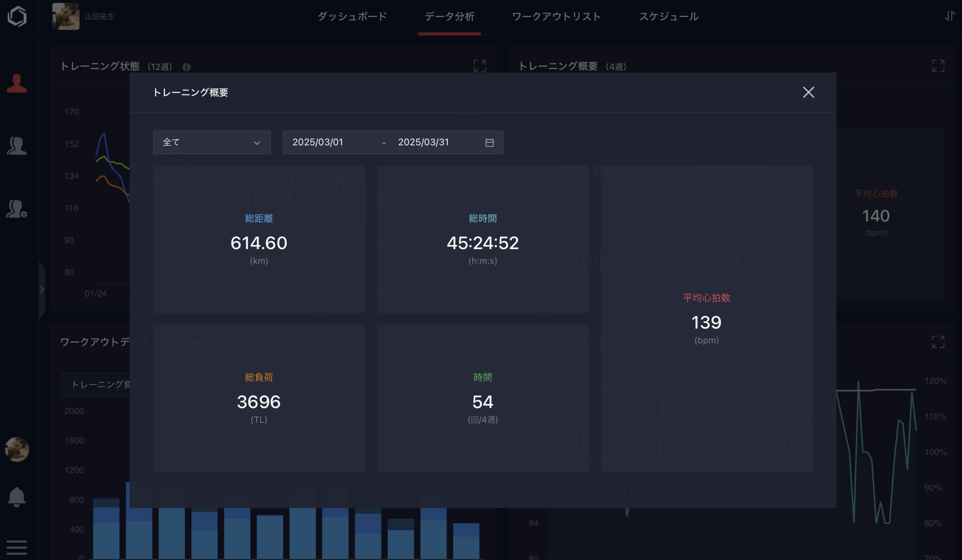This screenshot has width=962, height=560.
Task: Open the team members sidebar icon
Action: 17,146
